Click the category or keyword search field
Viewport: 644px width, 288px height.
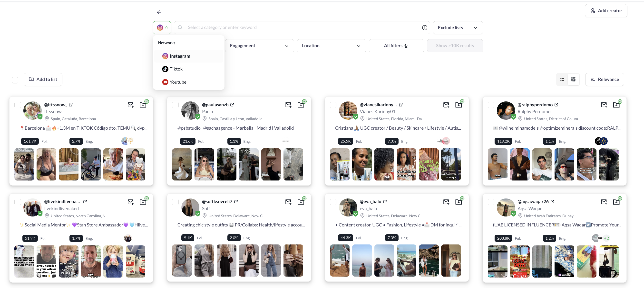pos(300,27)
